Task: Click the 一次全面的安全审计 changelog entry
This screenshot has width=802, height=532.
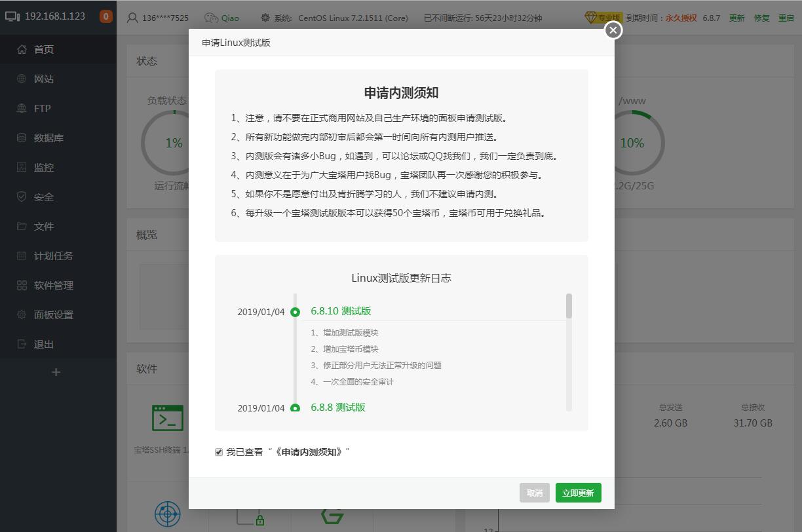Action: [x=353, y=382]
